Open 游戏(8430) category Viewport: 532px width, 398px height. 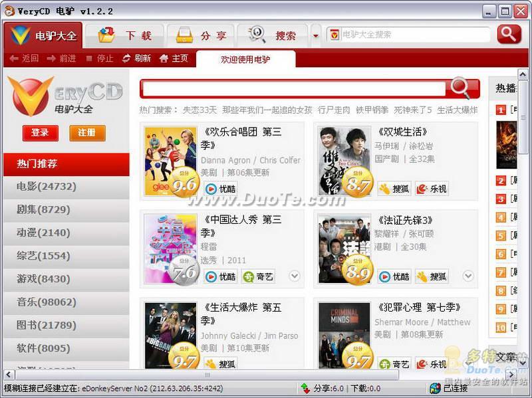pyautogui.click(x=66, y=279)
